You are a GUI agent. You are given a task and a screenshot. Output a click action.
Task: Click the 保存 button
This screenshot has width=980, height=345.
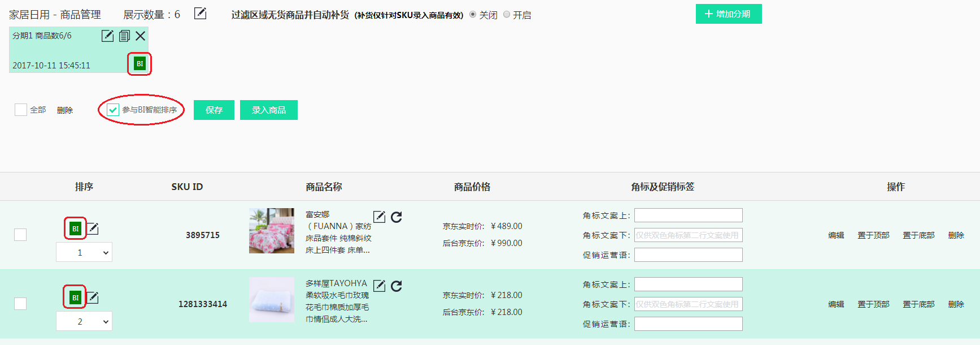pos(214,110)
